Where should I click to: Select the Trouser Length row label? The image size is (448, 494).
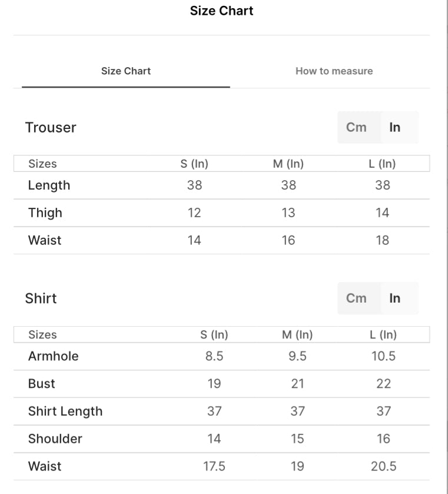pos(49,185)
